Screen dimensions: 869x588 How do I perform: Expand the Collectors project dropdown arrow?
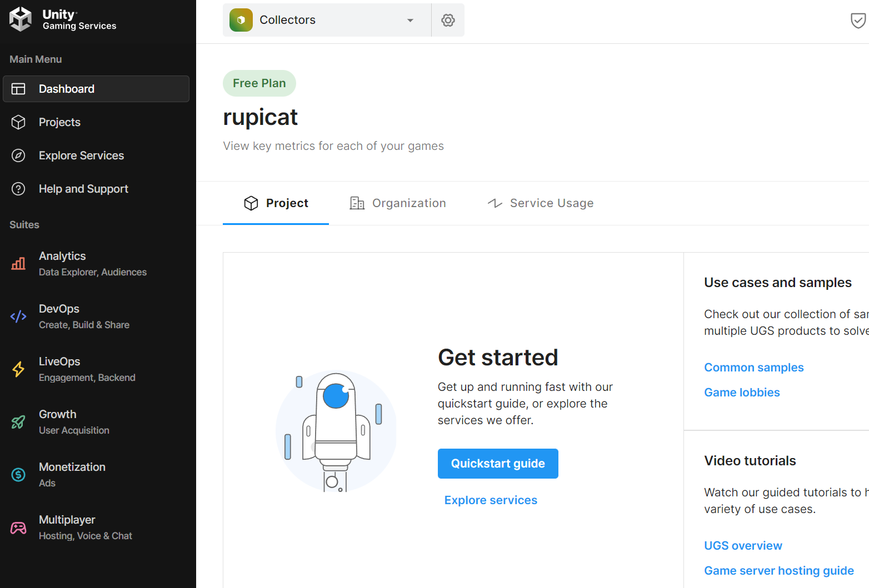pyautogui.click(x=410, y=21)
